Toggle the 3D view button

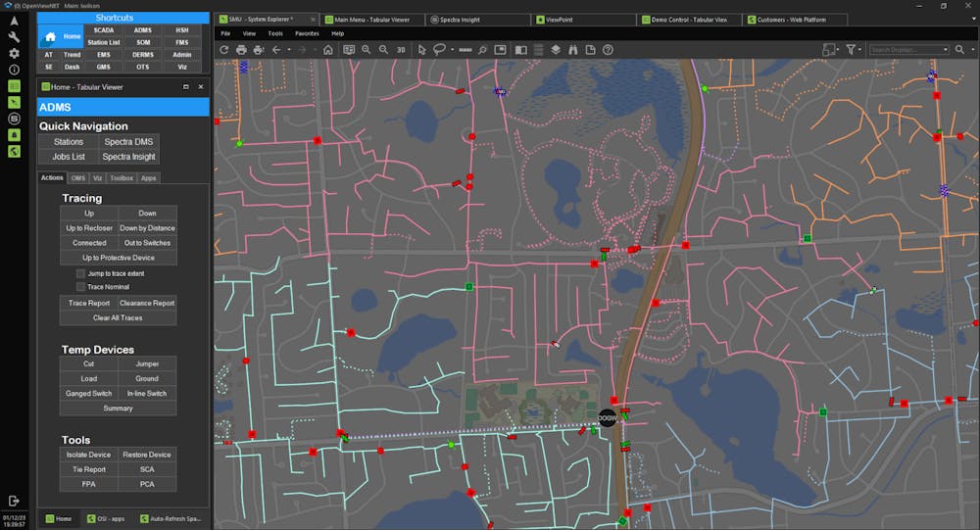(401, 50)
